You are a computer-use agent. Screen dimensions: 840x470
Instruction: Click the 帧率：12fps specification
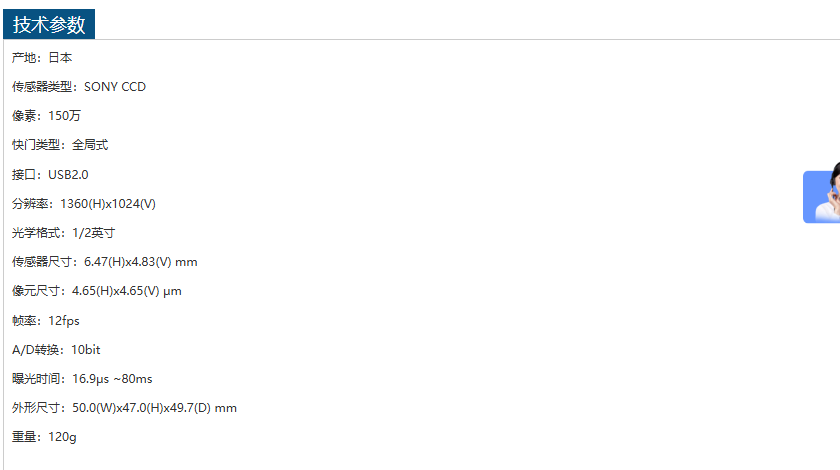(x=45, y=321)
